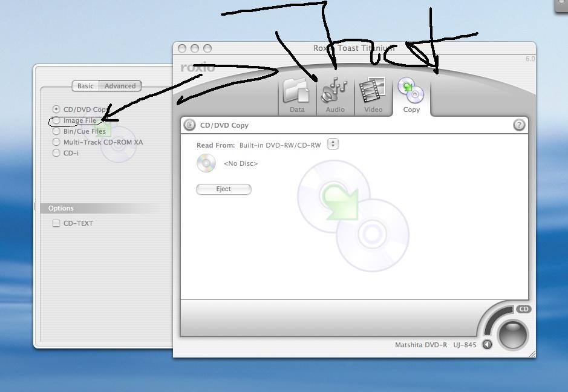Click the red record burn button
Viewport: 568px width, 392px height.
click(512, 335)
